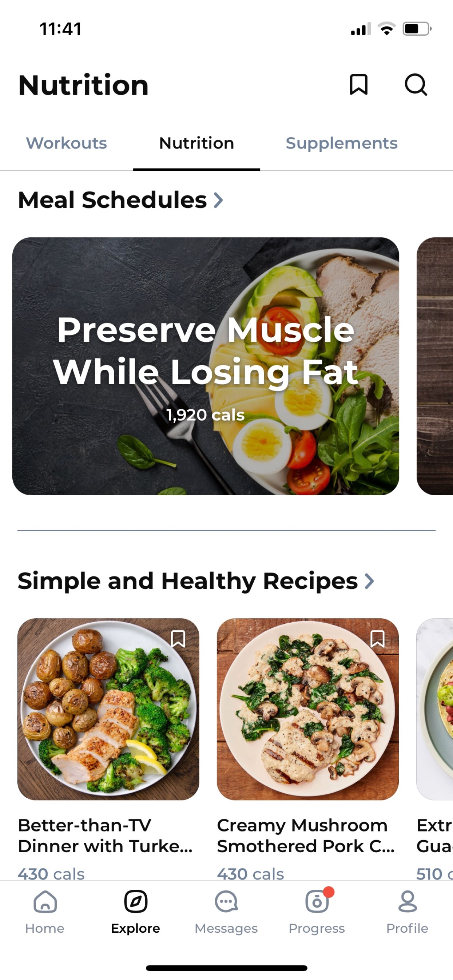Expand Simple and Healthy Recipes chevron
Screen dimensions: 453x980
[369, 581]
